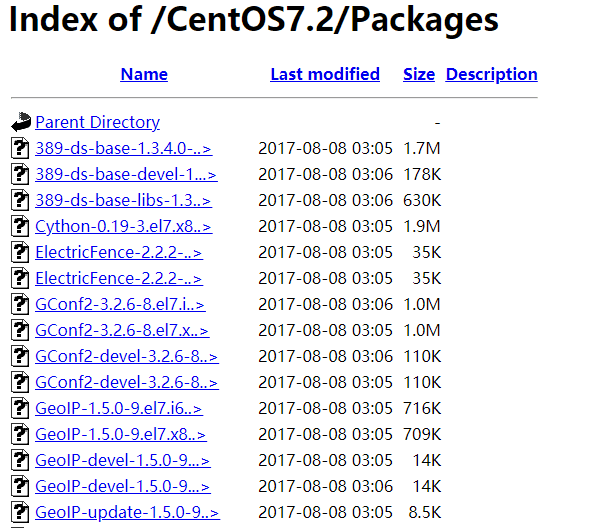
Task: Sort by the Description column header
Action: (491, 74)
